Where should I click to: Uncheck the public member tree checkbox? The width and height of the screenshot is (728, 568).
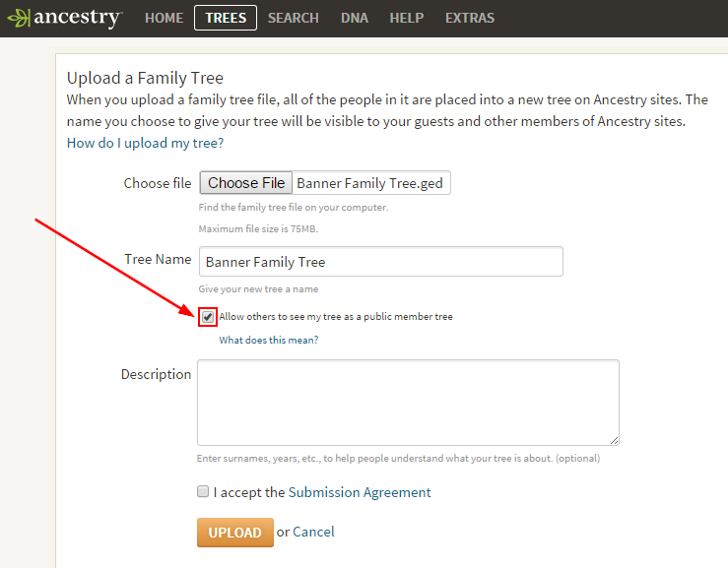[x=208, y=317]
